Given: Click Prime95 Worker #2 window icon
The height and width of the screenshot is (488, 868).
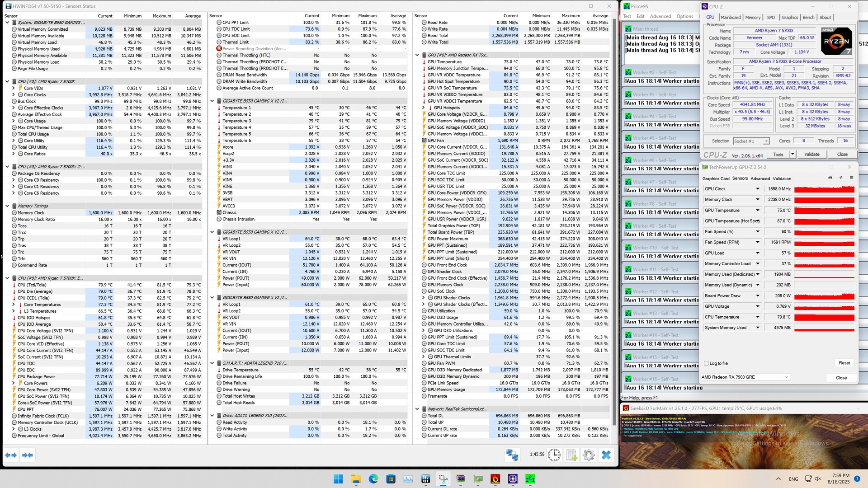Looking at the screenshot, I should tap(628, 72).
